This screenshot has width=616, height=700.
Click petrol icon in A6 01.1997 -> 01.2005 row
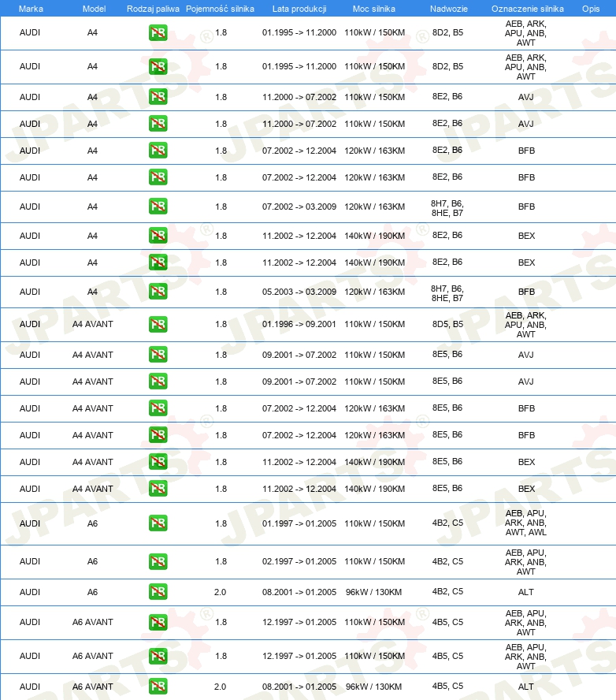[158, 523]
